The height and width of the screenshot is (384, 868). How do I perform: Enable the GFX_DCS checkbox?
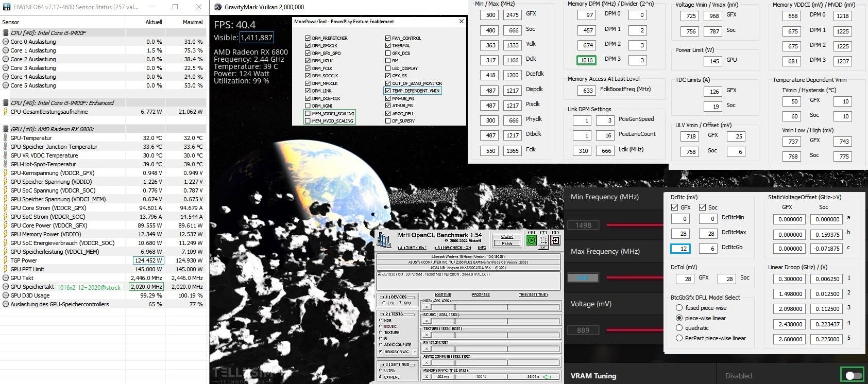(388, 53)
